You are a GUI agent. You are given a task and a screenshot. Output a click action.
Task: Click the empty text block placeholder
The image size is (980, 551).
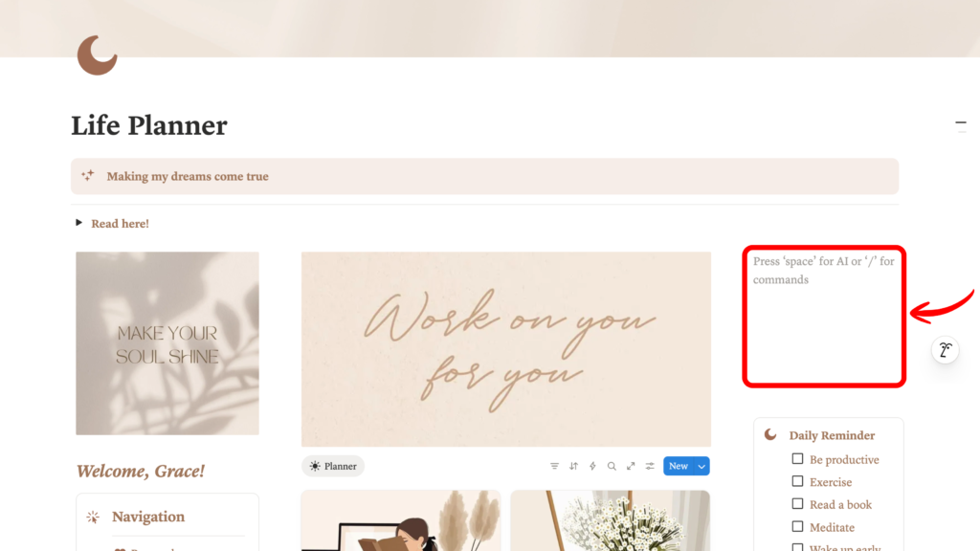(x=824, y=271)
